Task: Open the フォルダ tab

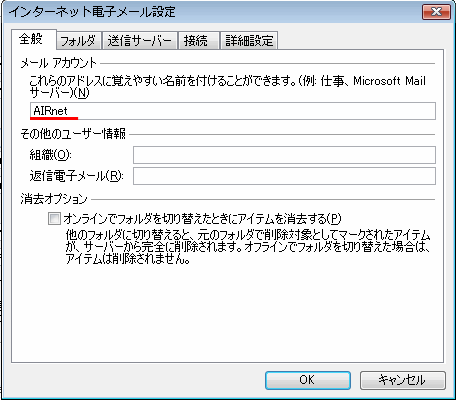Action: [78, 41]
